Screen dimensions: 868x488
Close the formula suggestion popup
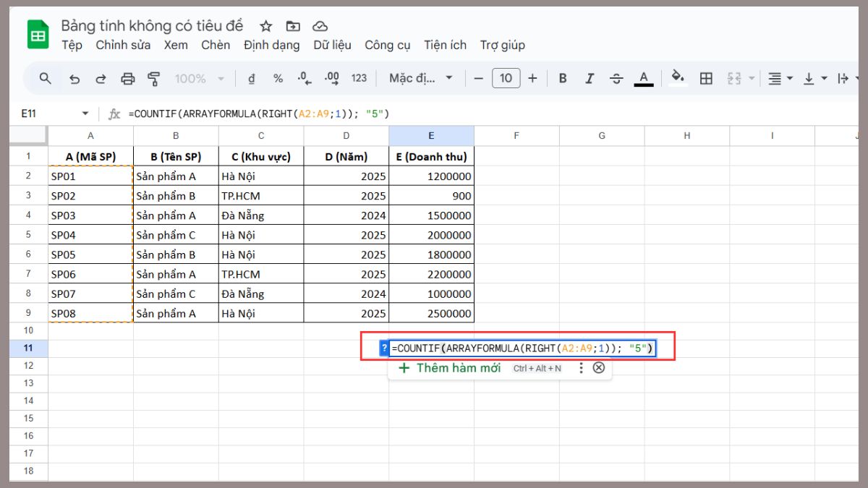point(599,368)
